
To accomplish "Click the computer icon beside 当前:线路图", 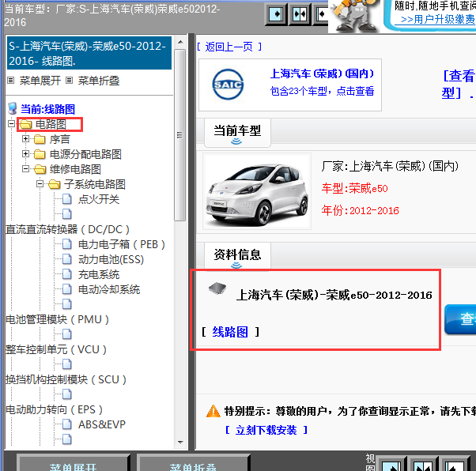I will coord(13,108).
